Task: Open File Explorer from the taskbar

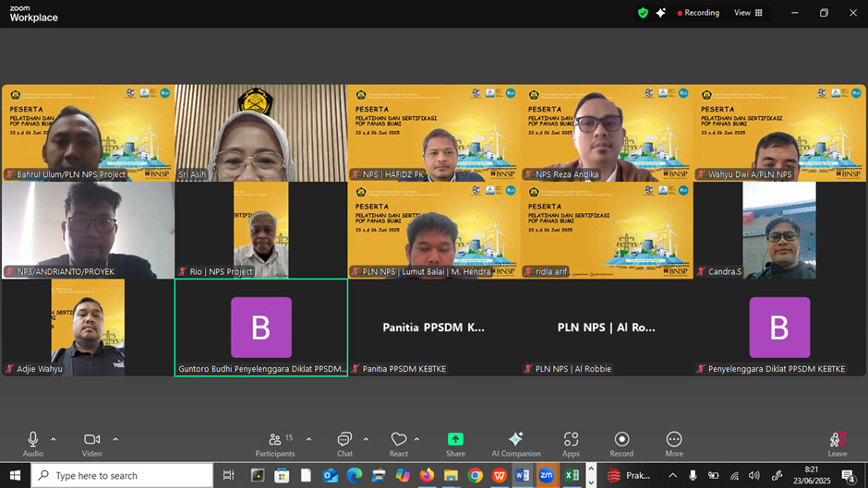Action: click(452, 475)
